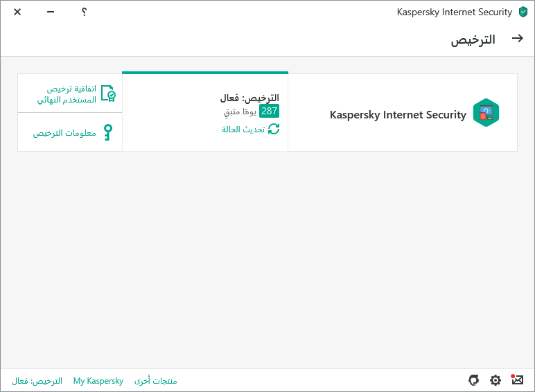Screen dimensions: 535x392
Task: Click the Kaspersky Internet Security product name text
Action: point(398,114)
